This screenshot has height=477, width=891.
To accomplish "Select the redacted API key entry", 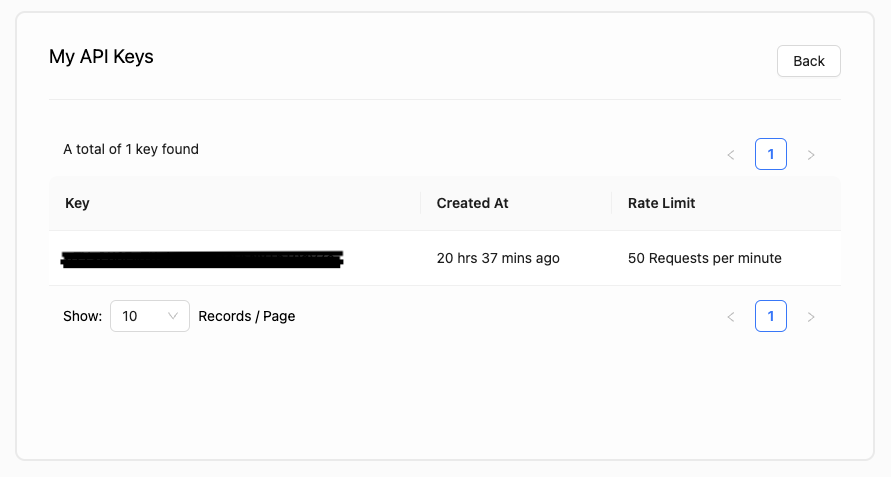I will pos(202,259).
